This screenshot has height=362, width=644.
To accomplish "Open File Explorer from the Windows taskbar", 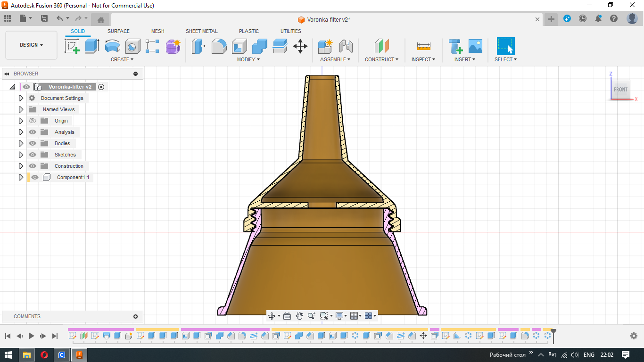I will (x=27, y=354).
